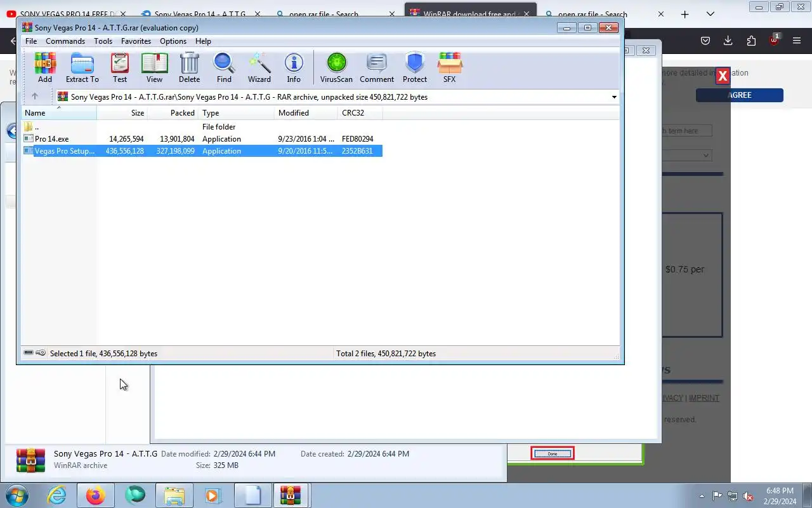The width and height of the screenshot is (812, 508).
Task: Open the Comment tool
Action: tap(377, 68)
